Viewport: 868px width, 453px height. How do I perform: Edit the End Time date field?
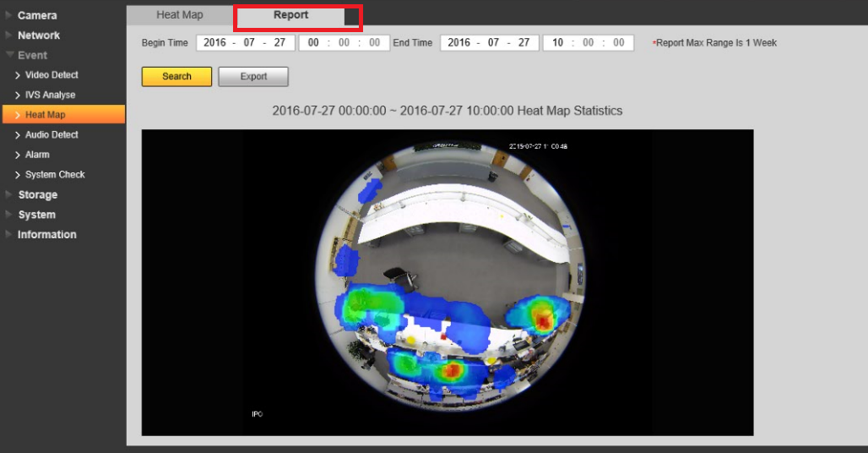489,42
